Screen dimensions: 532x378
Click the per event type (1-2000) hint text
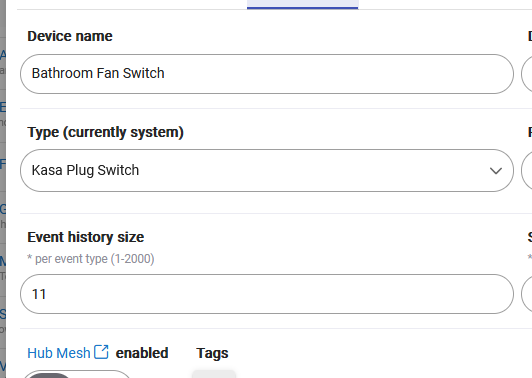click(x=91, y=259)
